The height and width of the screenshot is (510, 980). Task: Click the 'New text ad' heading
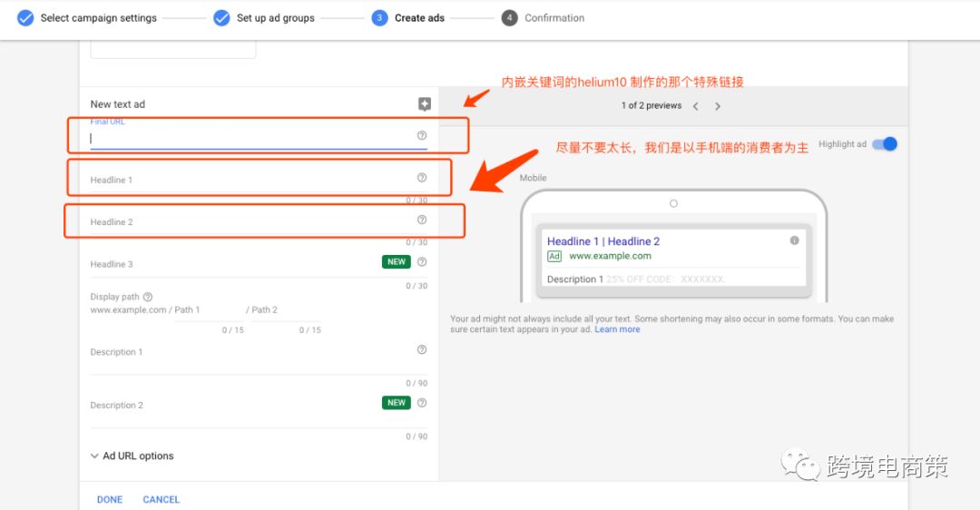click(x=117, y=104)
